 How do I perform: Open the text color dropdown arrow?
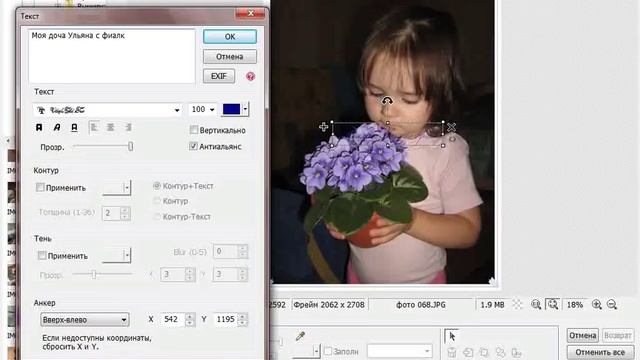(x=245, y=109)
